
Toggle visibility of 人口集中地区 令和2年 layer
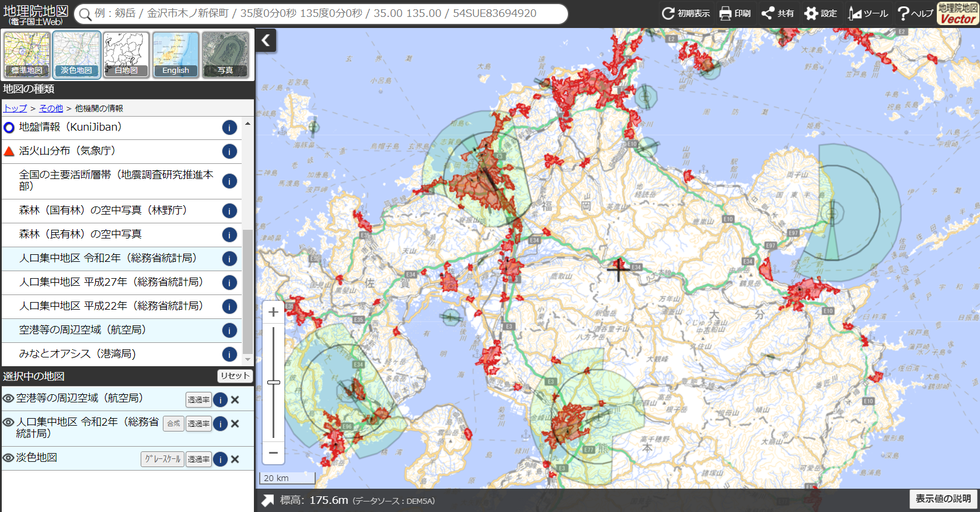pos(9,422)
